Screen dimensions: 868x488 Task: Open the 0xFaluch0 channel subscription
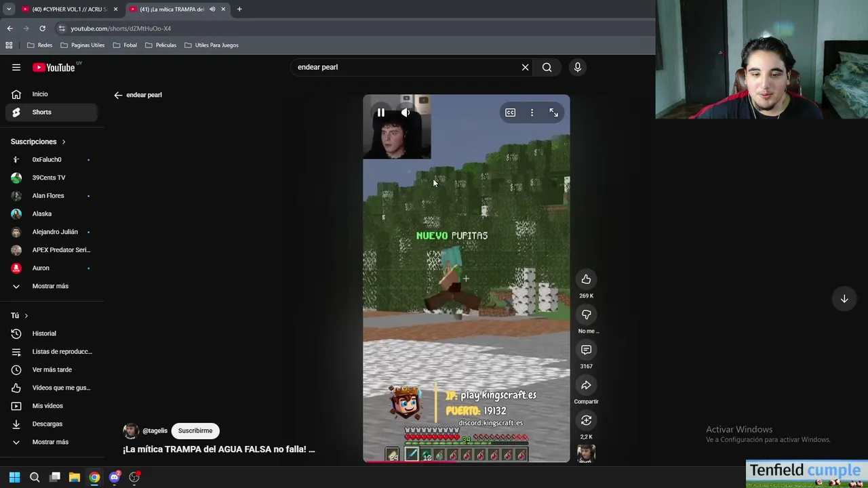pos(52,159)
